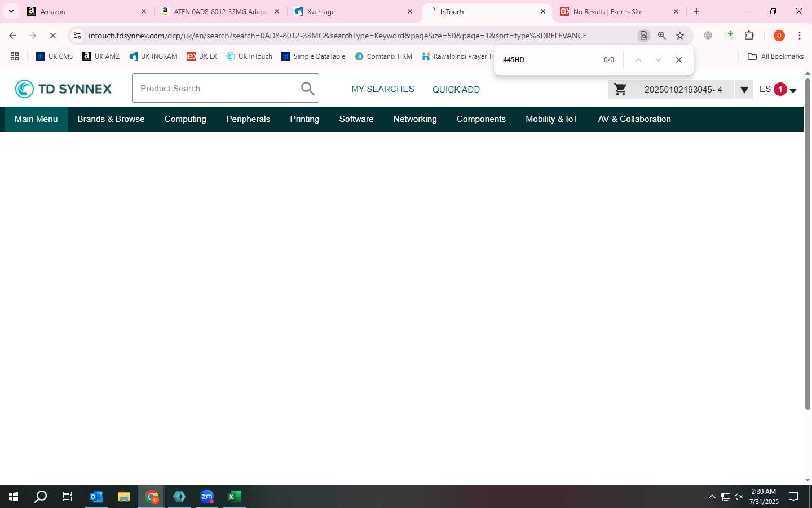This screenshot has width=812, height=508.
Task: Open the Networking menu
Action: pyautogui.click(x=415, y=119)
